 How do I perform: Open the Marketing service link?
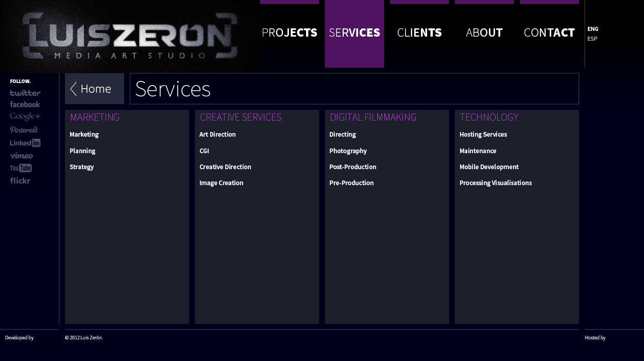point(84,135)
